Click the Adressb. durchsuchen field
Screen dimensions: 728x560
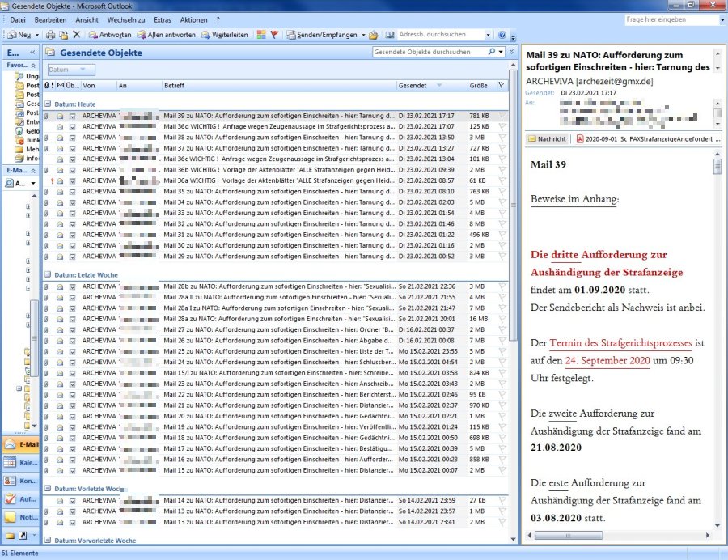(x=441, y=34)
